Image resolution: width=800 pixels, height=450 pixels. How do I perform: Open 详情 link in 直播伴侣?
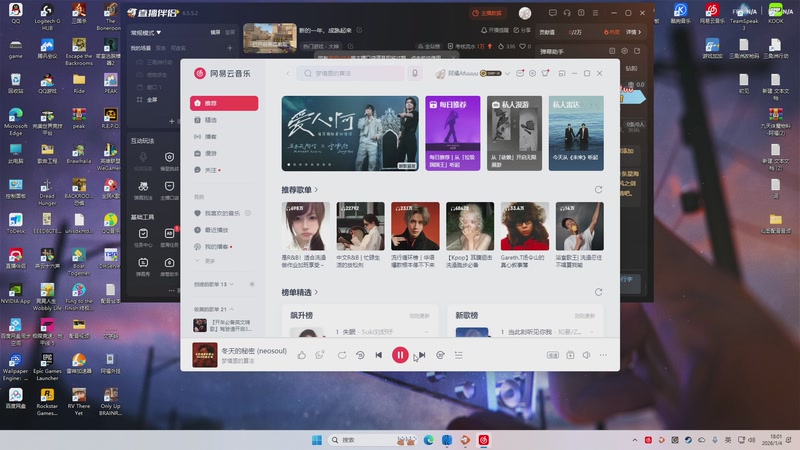633,32
